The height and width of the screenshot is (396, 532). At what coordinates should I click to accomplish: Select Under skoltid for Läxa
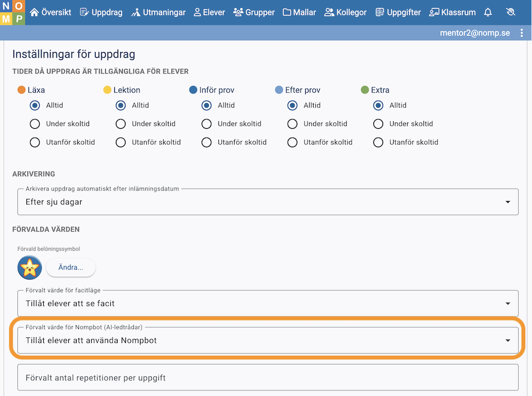tap(35, 124)
